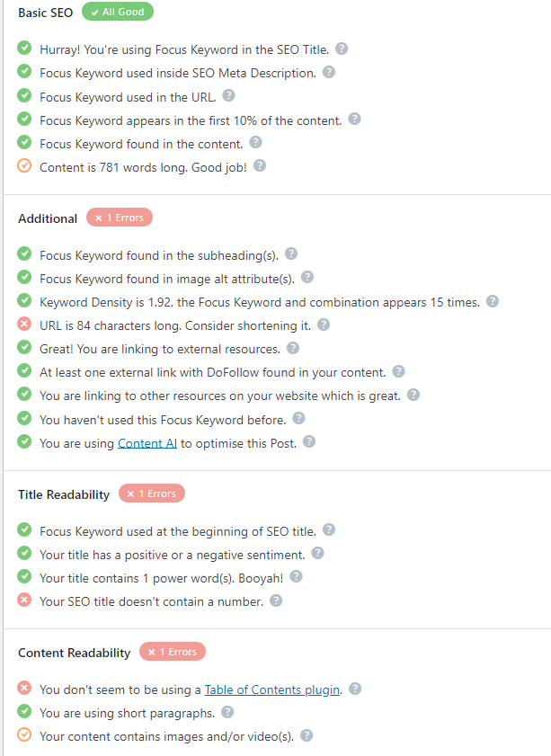Click the Additional section 1 Errors badge
Screen dimensions: 551x756
[120, 218]
